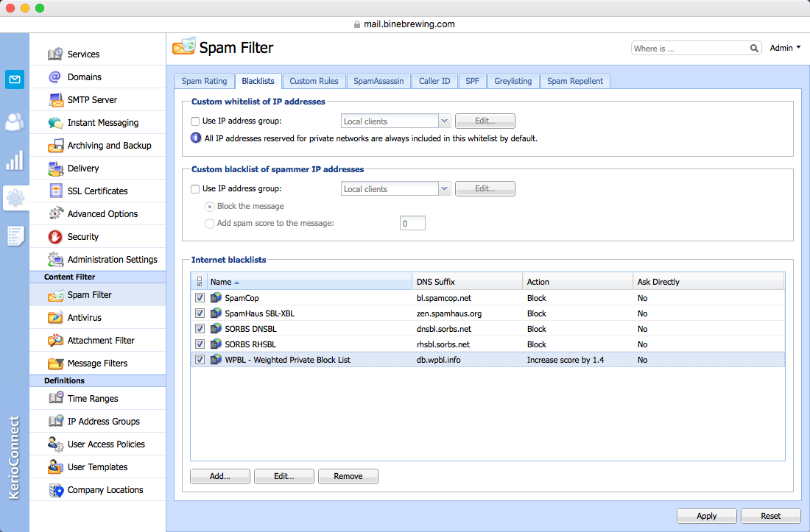Click the spam score input field
The width and height of the screenshot is (810, 532).
[x=412, y=223]
